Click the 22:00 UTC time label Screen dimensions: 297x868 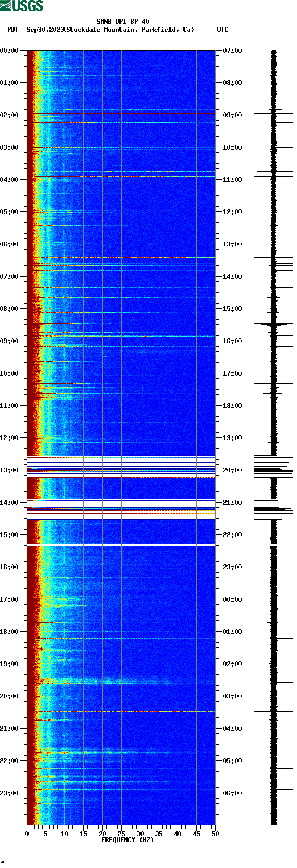coord(232,535)
